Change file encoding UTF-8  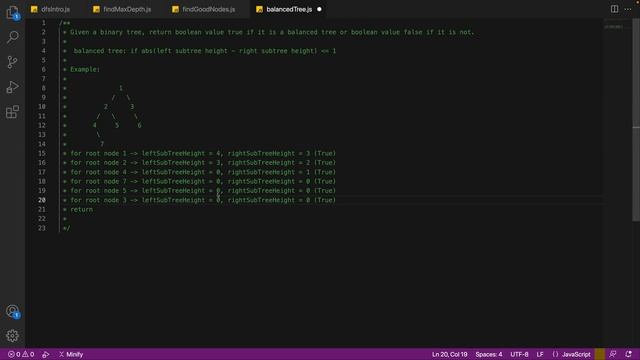coord(519,354)
